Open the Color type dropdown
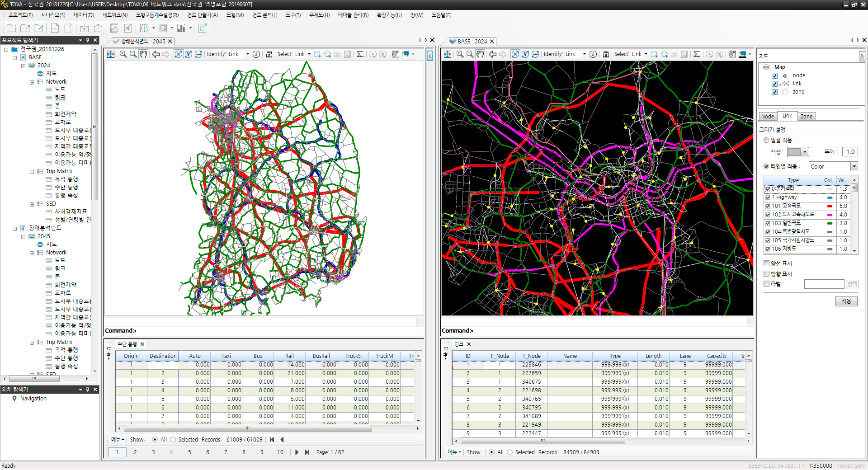 click(x=854, y=167)
